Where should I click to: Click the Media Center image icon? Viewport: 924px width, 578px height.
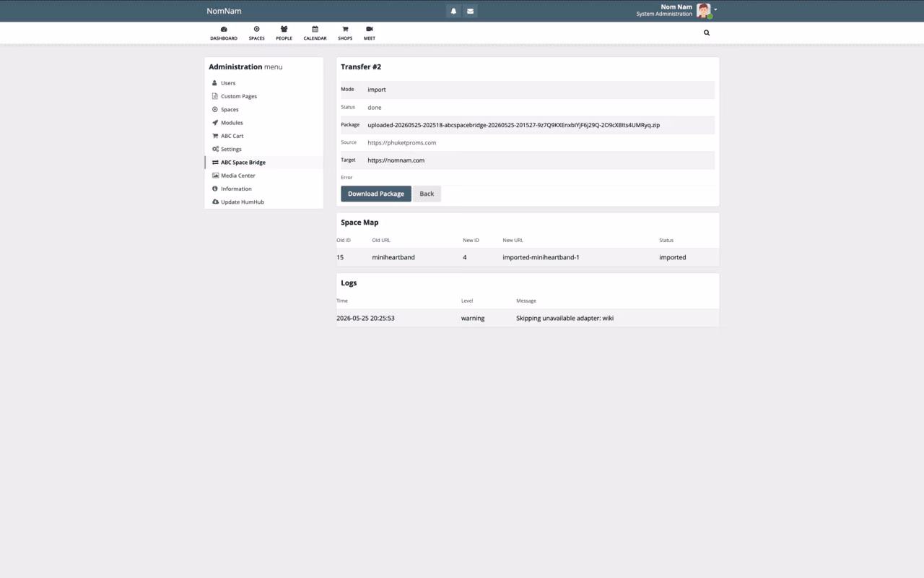(215, 176)
